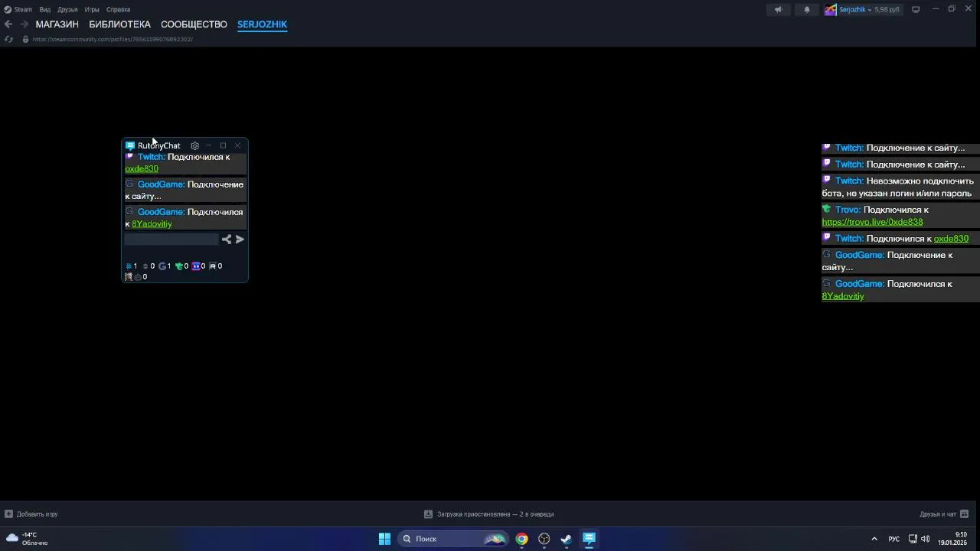Open the oxde830 link in RutonyChat window

[142, 168]
